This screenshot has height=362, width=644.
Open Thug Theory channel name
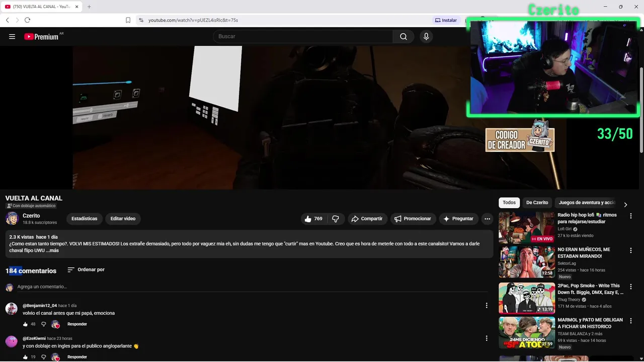click(x=569, y=300)
